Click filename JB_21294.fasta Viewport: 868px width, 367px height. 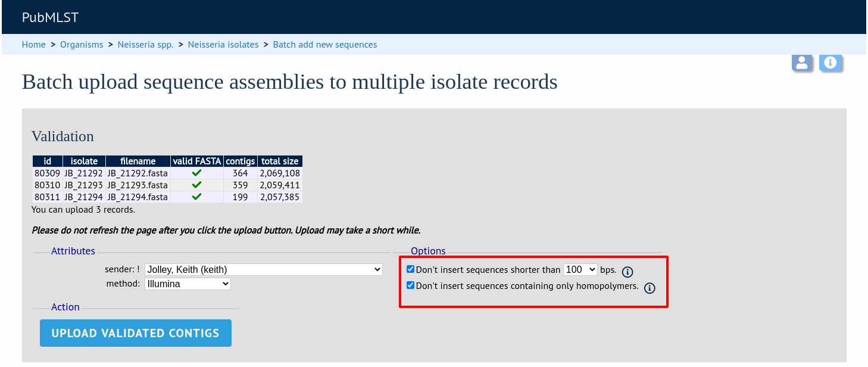point(138,197)
